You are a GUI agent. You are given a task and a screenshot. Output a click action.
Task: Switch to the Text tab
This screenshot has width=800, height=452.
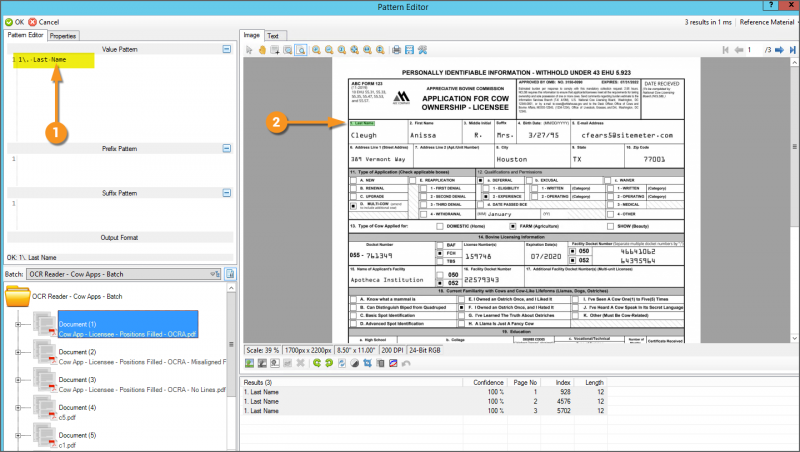[x=272, y=35]
